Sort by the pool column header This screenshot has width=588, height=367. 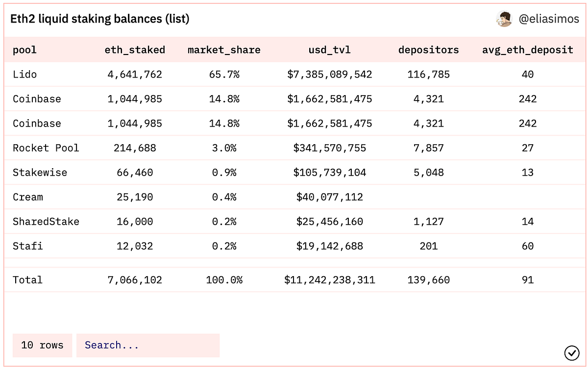pos(24,50)
